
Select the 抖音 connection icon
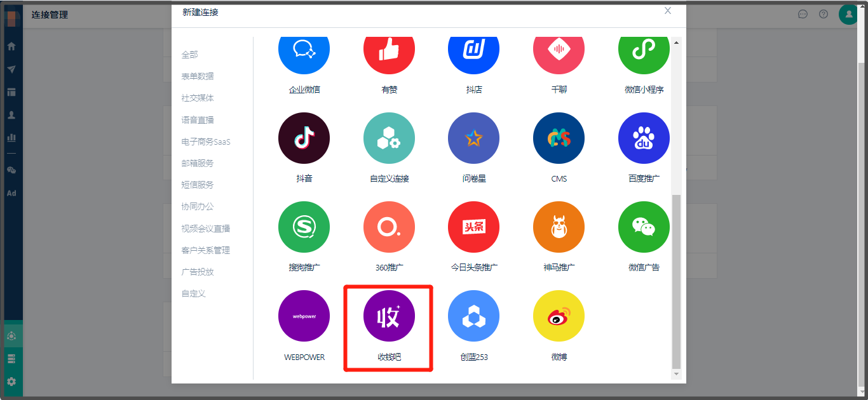(304, 138)
